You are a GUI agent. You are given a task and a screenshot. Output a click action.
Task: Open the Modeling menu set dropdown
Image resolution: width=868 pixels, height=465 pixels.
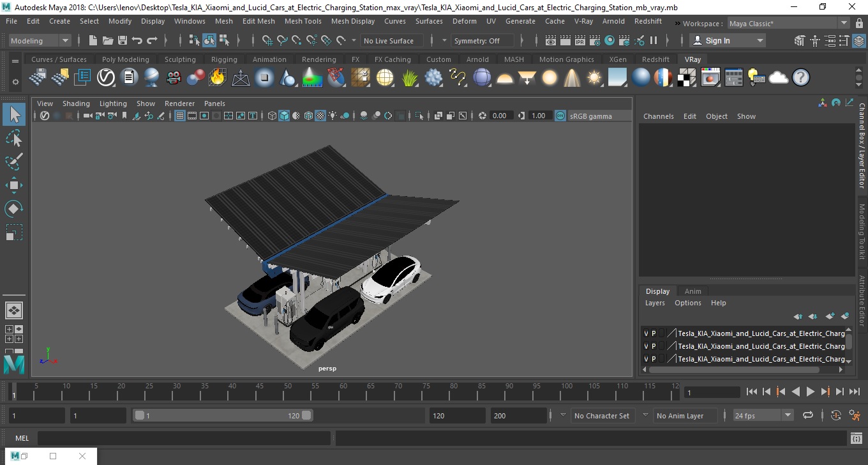click(40, 40)
